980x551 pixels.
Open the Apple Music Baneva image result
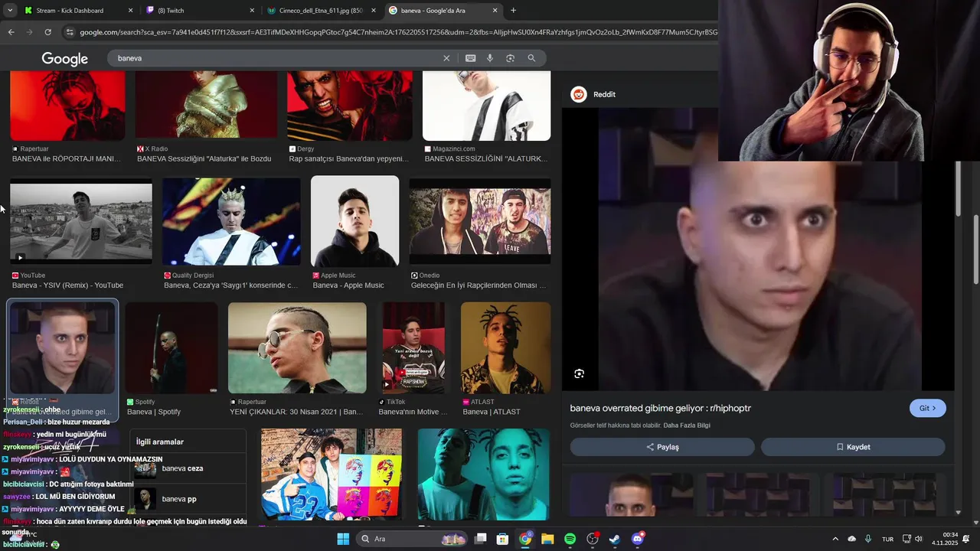click(355, 221)
